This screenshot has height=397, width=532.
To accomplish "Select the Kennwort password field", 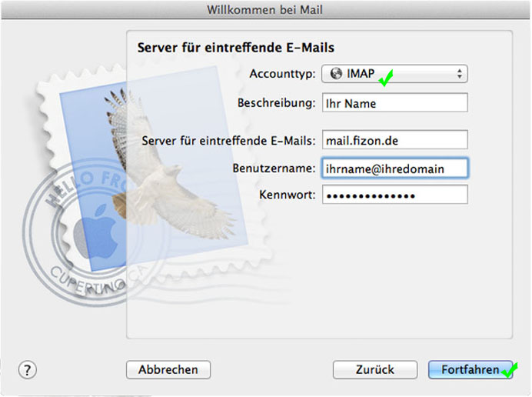I will click(395, 195).
